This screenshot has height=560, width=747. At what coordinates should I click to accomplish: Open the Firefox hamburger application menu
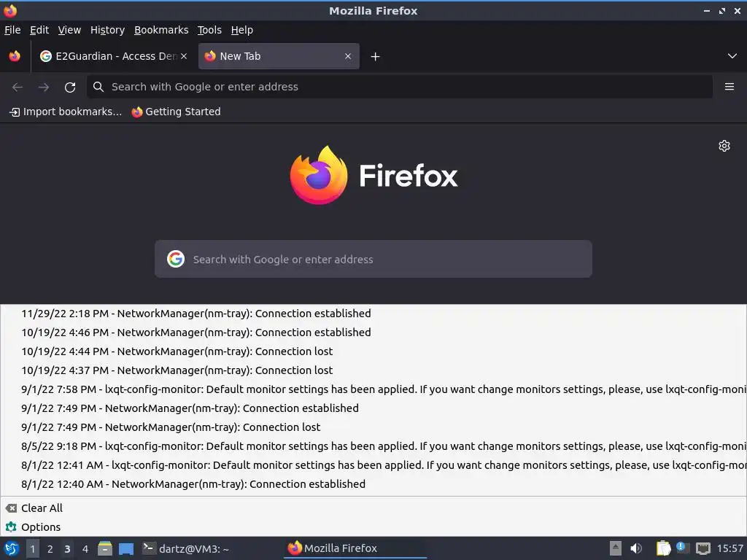(729, 87)
